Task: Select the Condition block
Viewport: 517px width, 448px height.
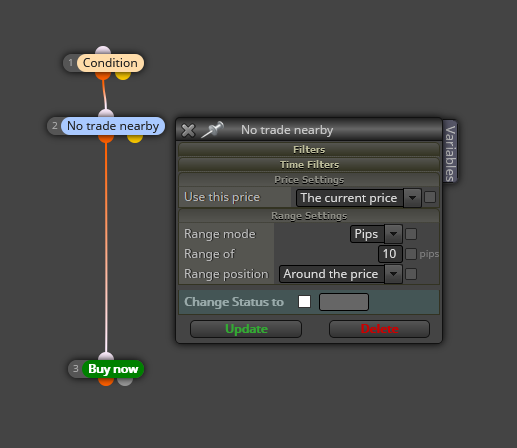Action: coord(110,63)
